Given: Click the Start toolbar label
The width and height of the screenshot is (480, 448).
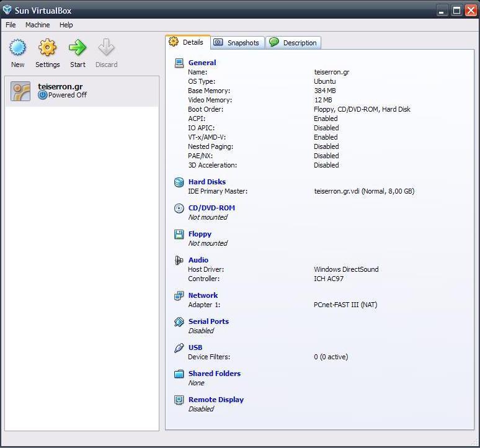Looking at the screenshot, I should click(78, 65).
